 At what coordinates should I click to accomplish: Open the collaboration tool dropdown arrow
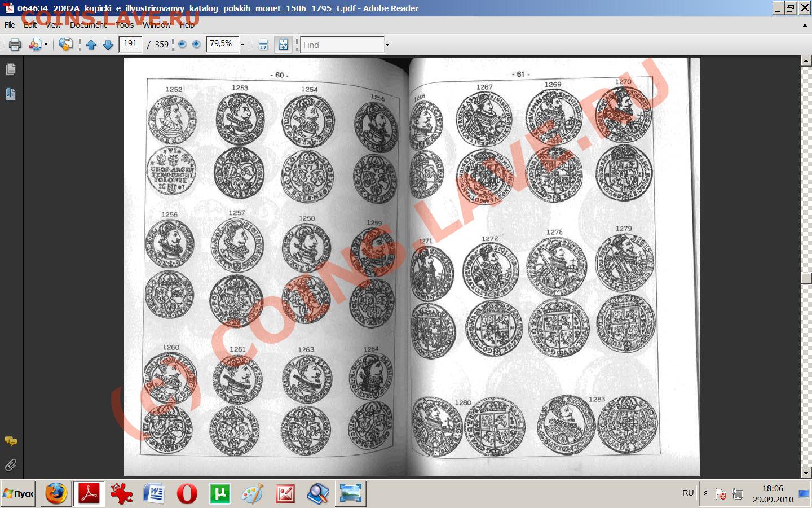click(46, 45)
